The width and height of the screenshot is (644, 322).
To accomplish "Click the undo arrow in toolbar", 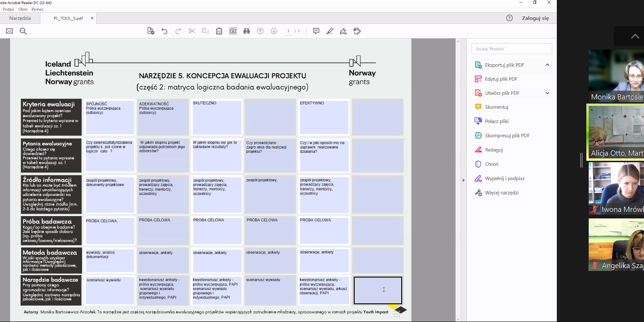I will (164, 31).
